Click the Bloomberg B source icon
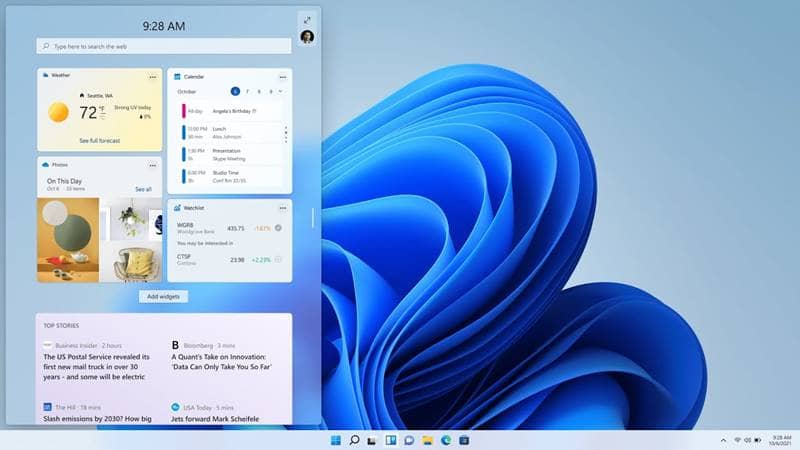Image resolution: width=800 pixels, height=450 pixels. click(175, 345)
